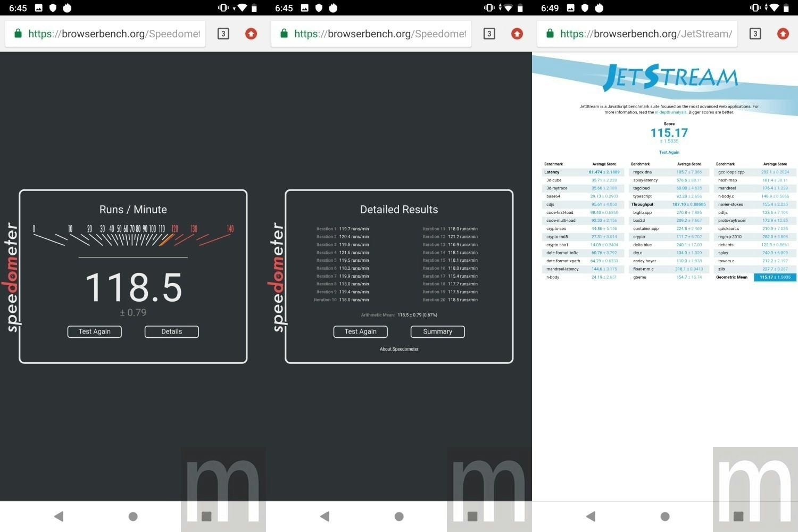Open Details on Runs / Minute panel
This screenshot has height=532, width=798.
point(172,331)
